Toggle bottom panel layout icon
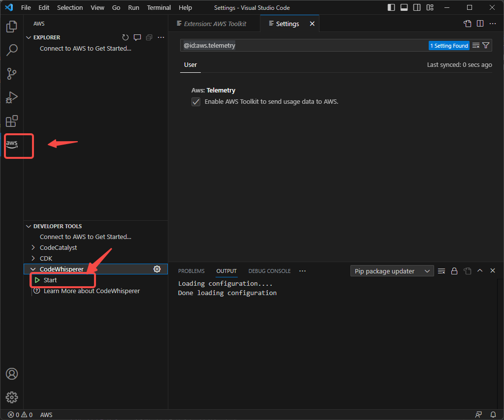The height and width of the screenshot is (420, 504). (x=404, y=7)
